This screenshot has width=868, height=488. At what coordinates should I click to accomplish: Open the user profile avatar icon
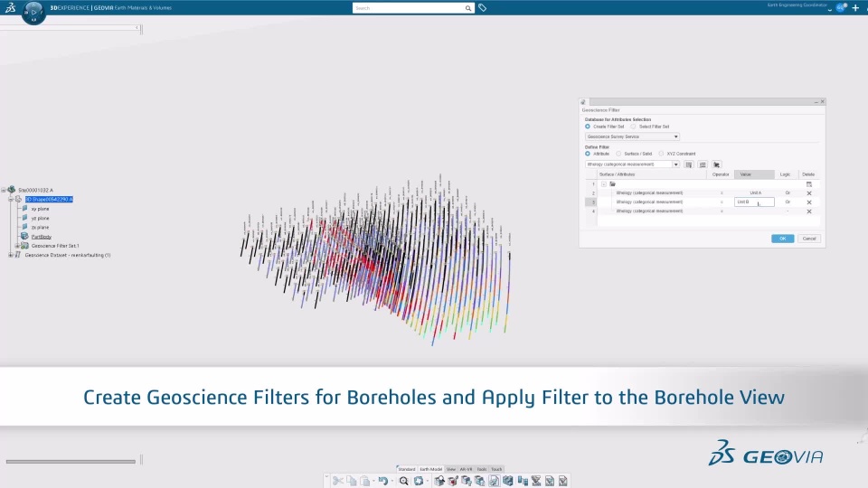coord(841,8)
